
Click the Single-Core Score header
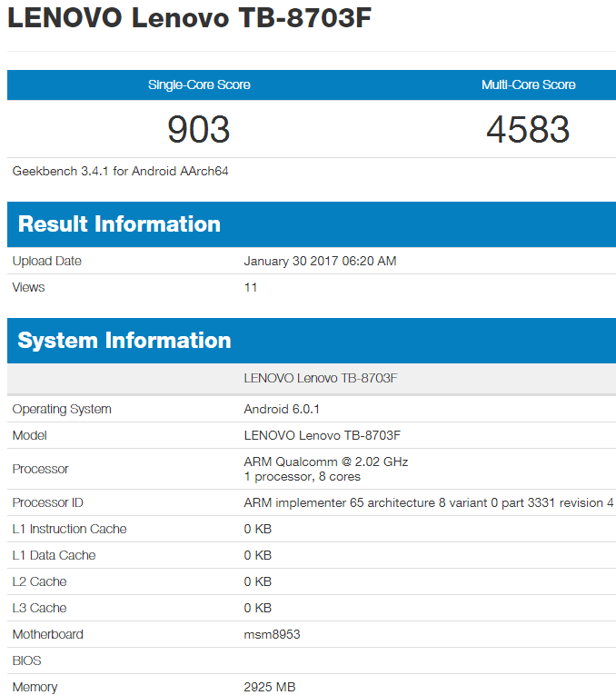pos(199,84)
